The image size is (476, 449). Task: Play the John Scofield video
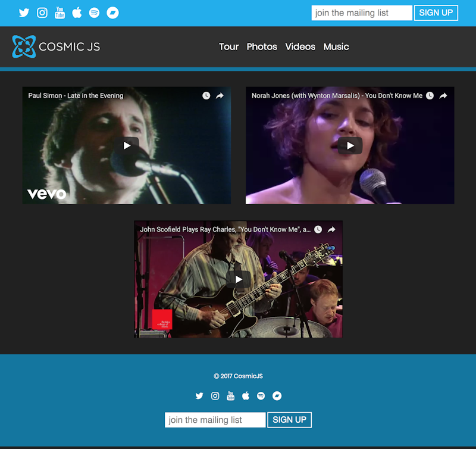pyautogui.click(x=239, y=279)
